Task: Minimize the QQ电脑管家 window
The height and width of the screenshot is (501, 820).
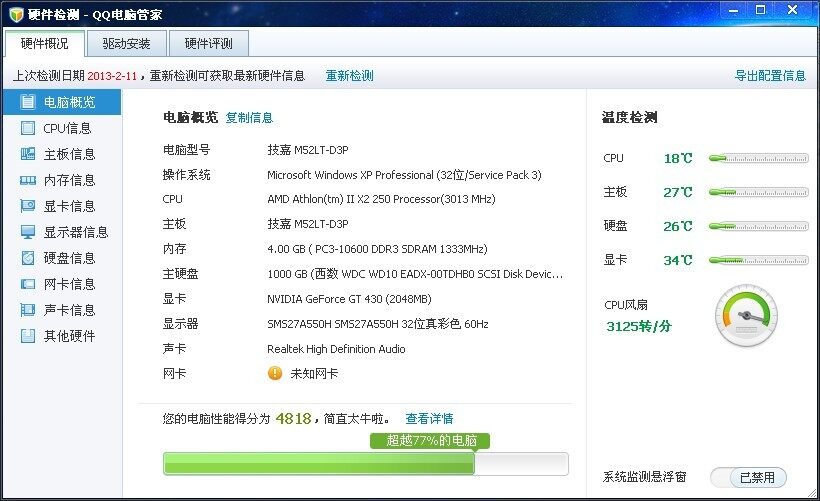Action: coord(734,10)
